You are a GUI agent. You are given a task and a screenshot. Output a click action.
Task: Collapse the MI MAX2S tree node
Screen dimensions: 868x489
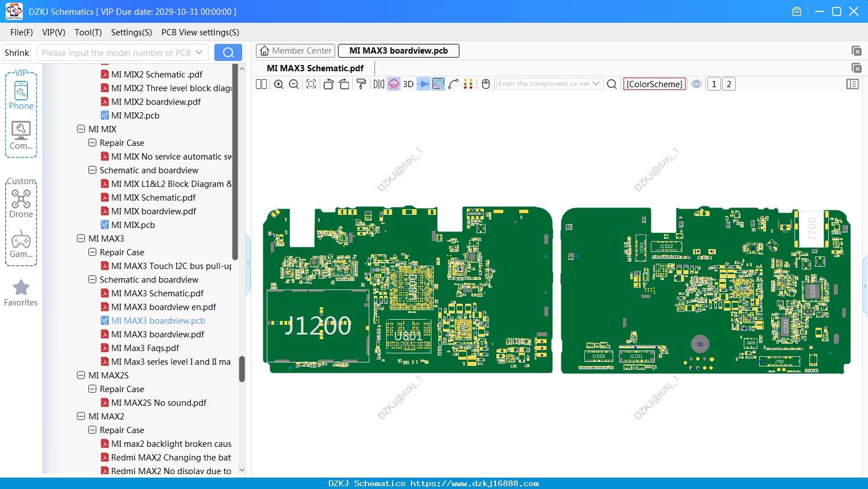pyautogui.click(x=81, y=375)
